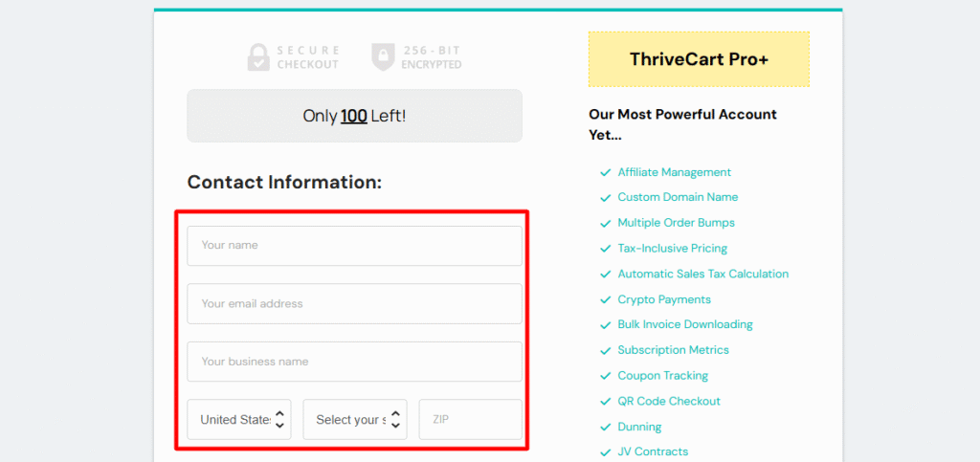
Task: Click the Affiliate Management feature text
Action: point(675,172)
